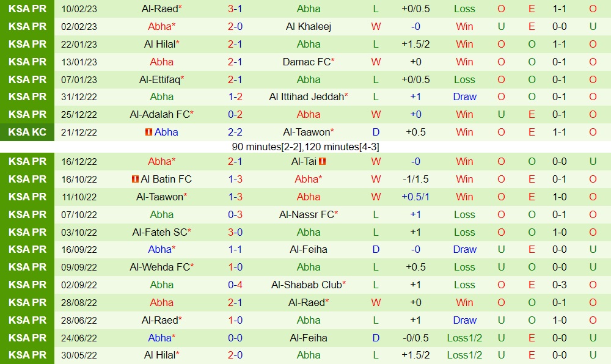Screen dimensions: 611x364
Task: Click the red card icon next to Abha in the KSA KC row
Action: point(148,132)
